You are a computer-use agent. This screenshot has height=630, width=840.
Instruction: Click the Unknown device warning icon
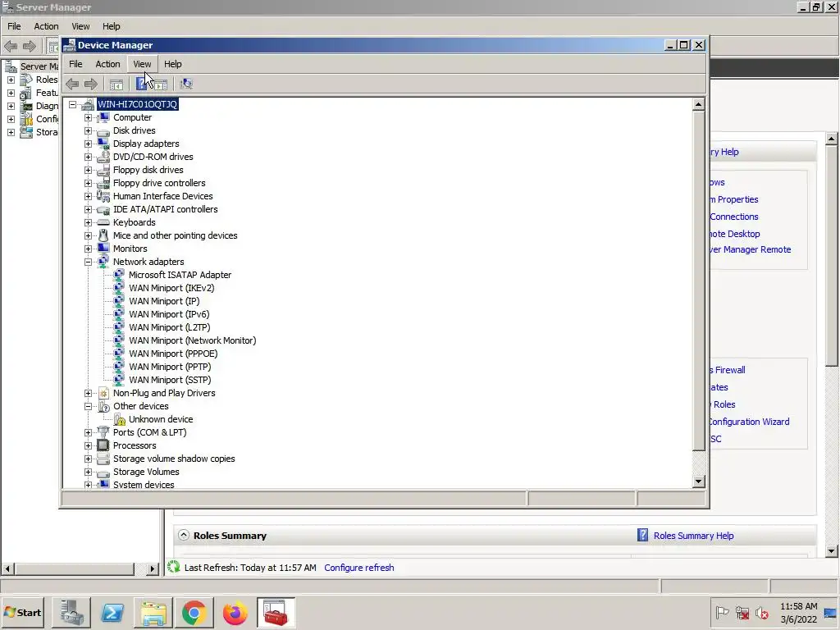[120, 419]
